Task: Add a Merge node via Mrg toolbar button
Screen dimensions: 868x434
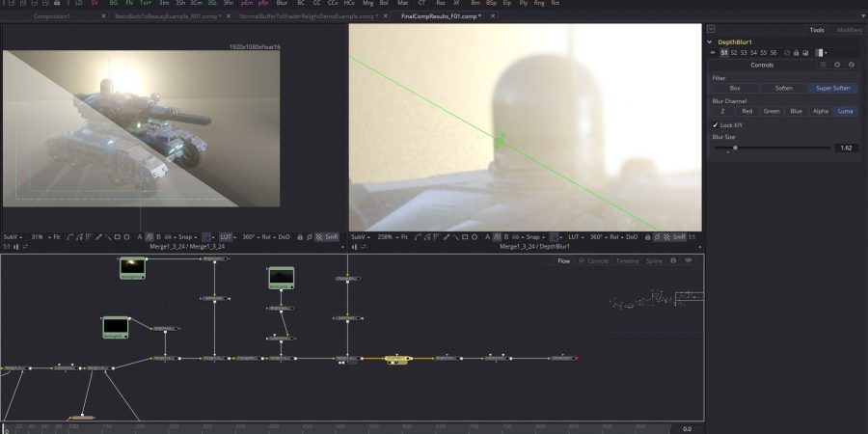Action: click(x=367, y=4)
